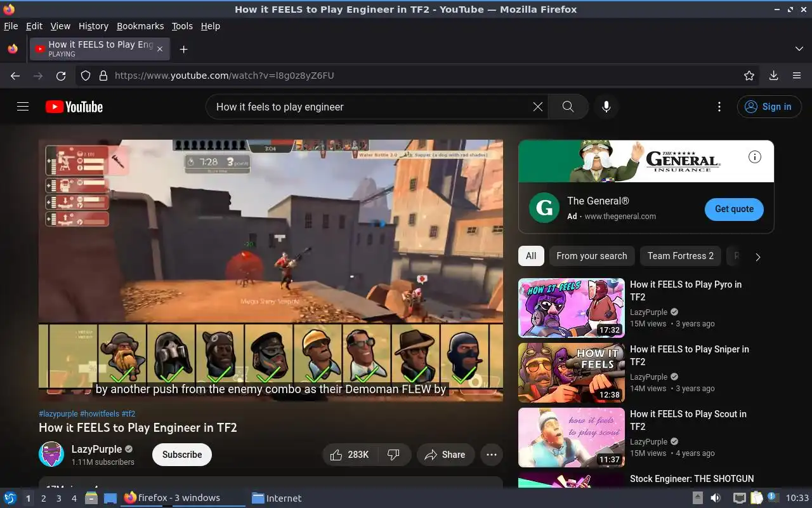This screenshot has width=812, height=508.
Task: Go to YouTube home via logo
Action: coord(74,107)
